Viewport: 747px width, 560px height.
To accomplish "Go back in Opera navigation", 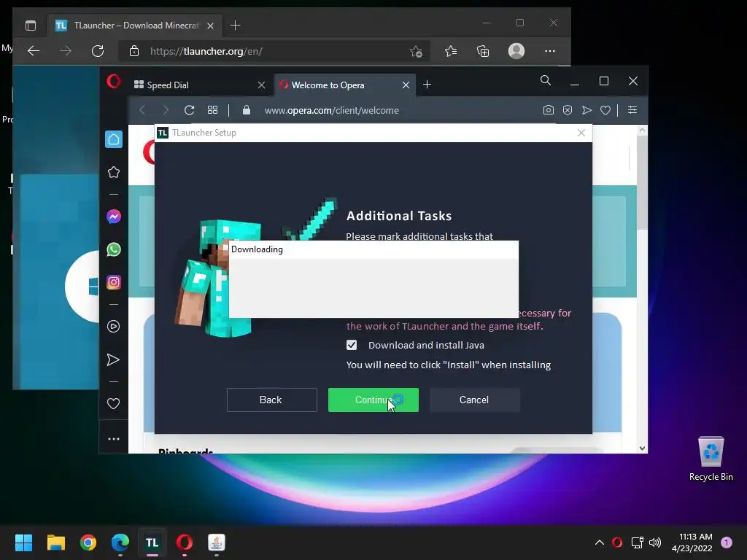I will (142, 111).
